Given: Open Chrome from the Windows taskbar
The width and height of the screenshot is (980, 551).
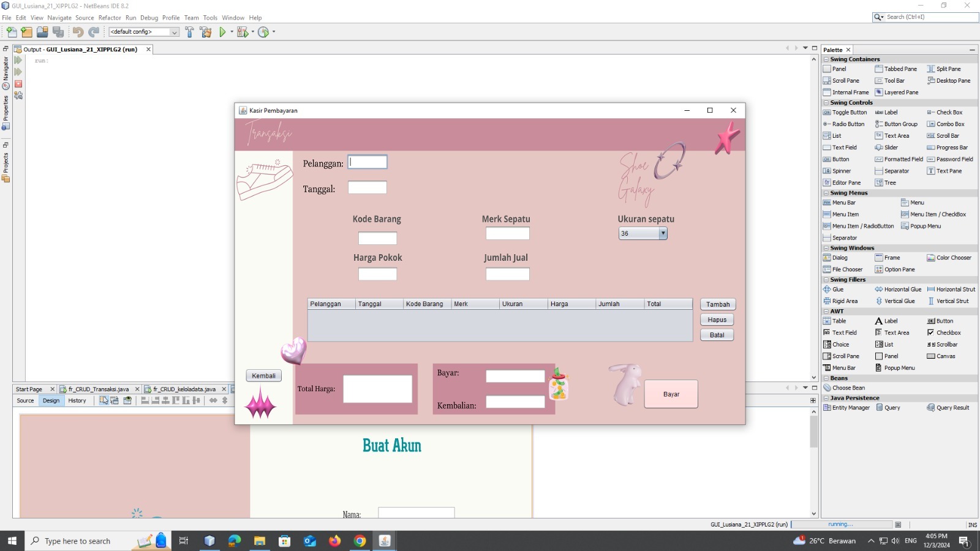Looking at the screenshot, I should pyautogui.click(x=360, y=541).
